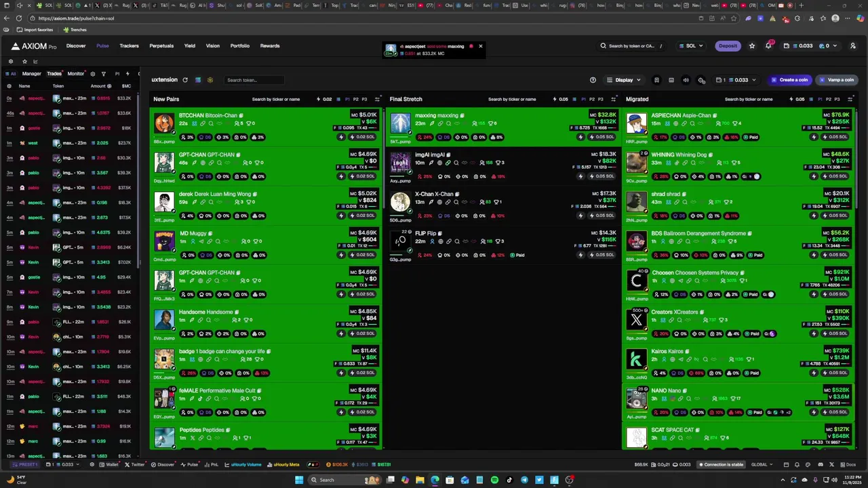The width and height of the screenshot is (868, 488).
Task: Select preset P3 in New Pairs column
Action: point(364,100)
